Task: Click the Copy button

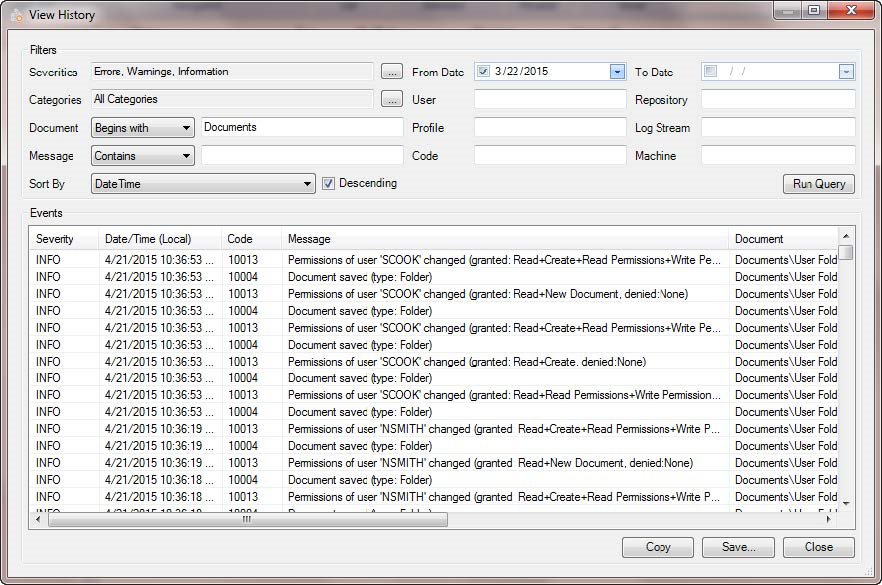Action: (x=657, y=547)
